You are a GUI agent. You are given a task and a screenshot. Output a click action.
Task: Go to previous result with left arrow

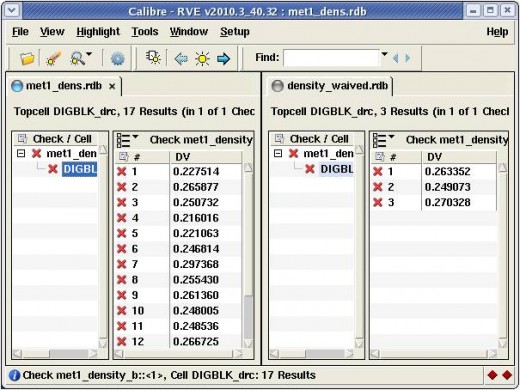[x=181, y=59]
